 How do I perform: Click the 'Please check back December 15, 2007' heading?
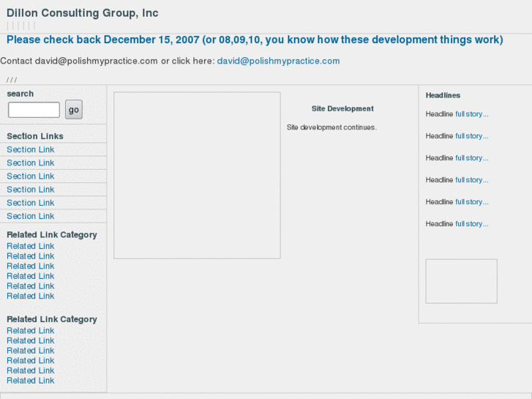coord(255,40)
